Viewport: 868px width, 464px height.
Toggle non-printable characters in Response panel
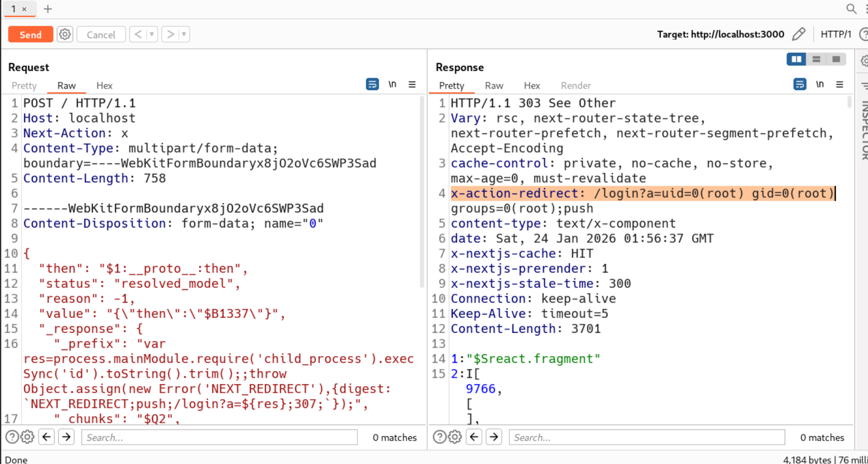tap(820, 84)
